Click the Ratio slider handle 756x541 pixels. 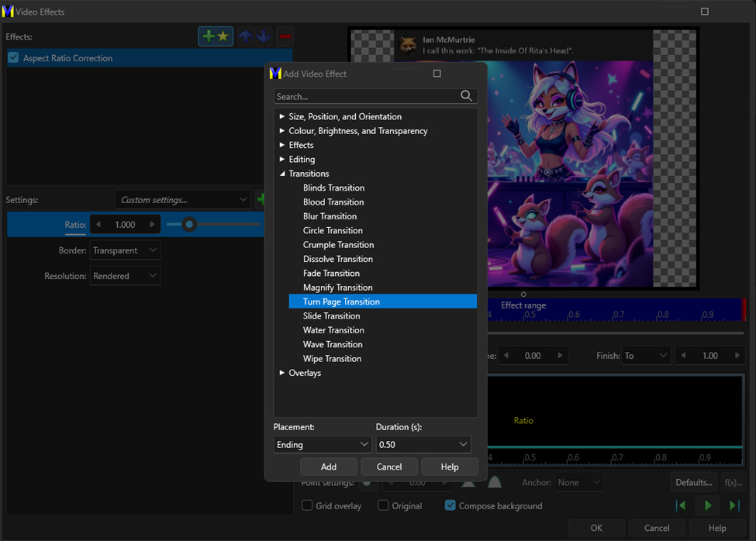[188, 225]
